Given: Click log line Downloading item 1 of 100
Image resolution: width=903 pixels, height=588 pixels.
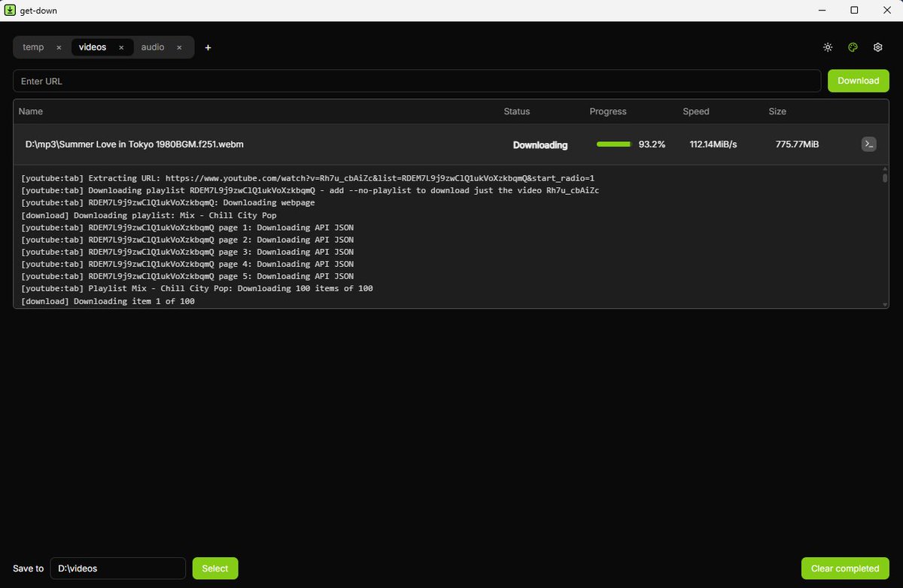Looking at the screenshot, I should tap(108, 301).
